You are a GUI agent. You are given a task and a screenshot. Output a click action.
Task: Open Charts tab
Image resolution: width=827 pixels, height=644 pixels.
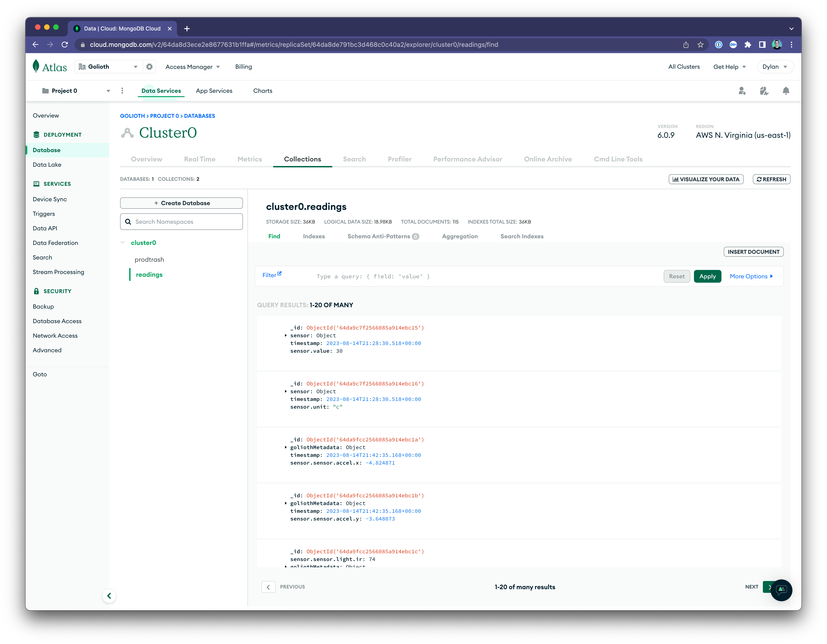click(x=263, y=91)
